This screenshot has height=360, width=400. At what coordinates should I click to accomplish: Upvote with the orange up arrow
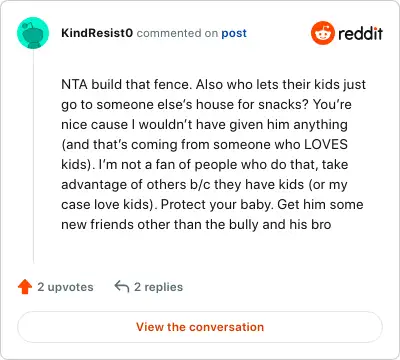coord(25,287)
